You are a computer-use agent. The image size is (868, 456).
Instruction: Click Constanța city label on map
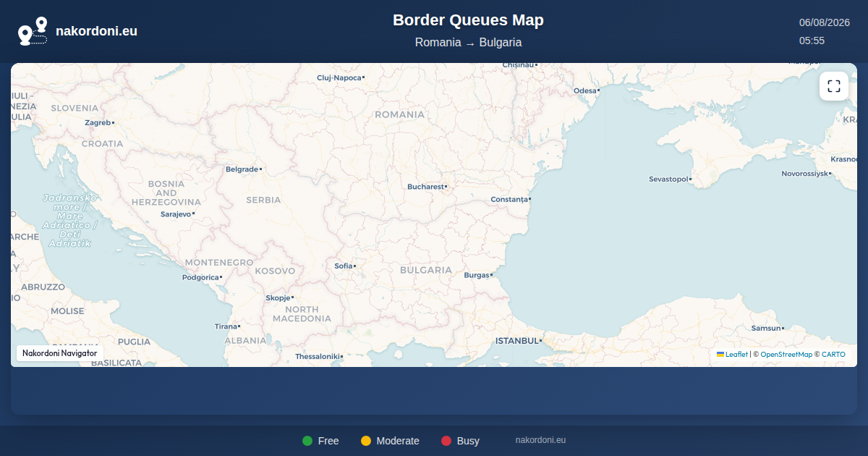pos(509,199)
